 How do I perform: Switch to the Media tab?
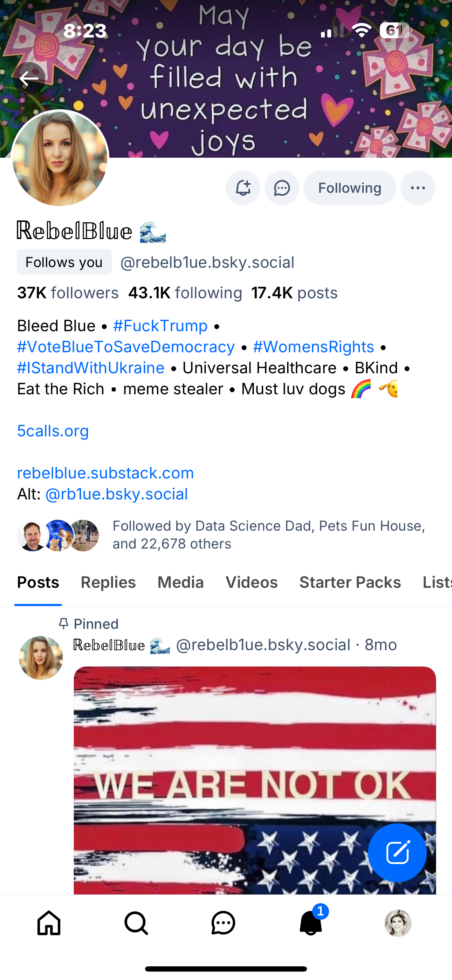pyautogui.click(x=181, y=583)
